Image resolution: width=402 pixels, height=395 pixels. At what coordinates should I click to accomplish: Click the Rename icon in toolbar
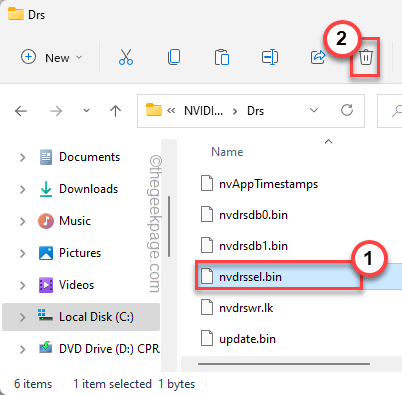[x=270, y=57]
